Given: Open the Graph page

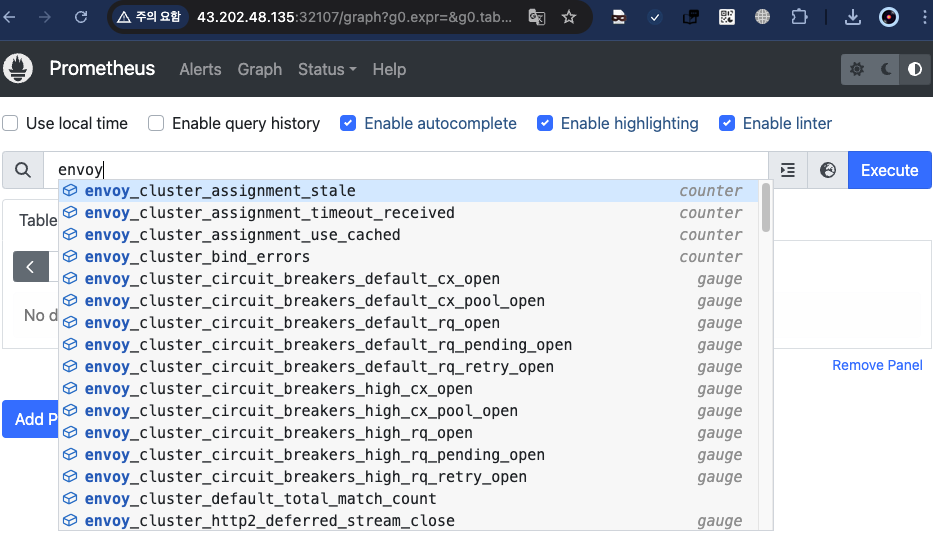Looking at the screenshot, I should point(259,69).
